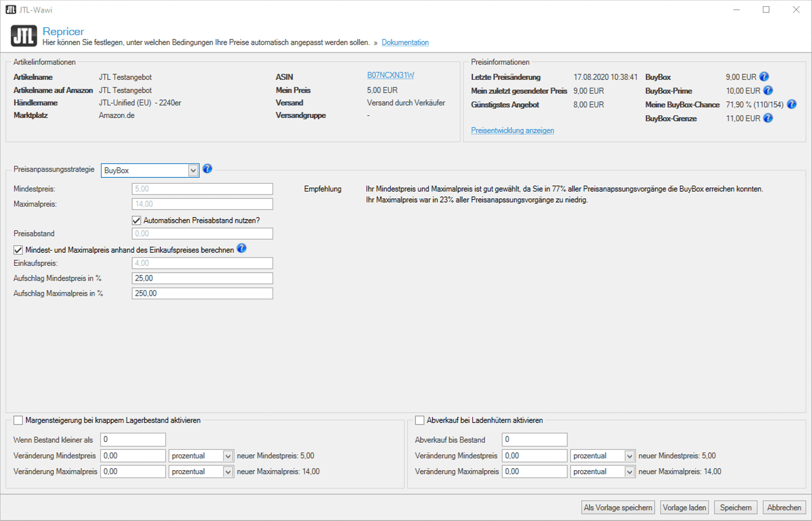Viewport: 812px width, 521px height.
Task: Open help icon for Einkaufspreis calculation option
Action: click(242, 248)
